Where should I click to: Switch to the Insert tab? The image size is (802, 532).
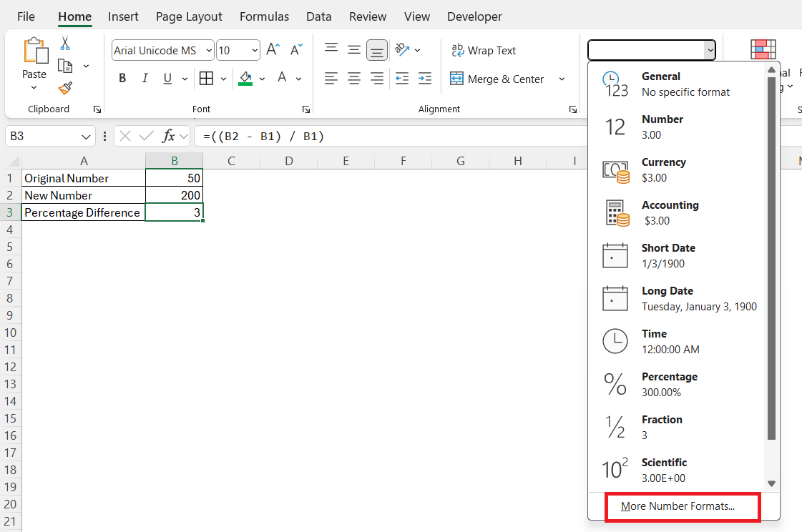tap(123, 17)
